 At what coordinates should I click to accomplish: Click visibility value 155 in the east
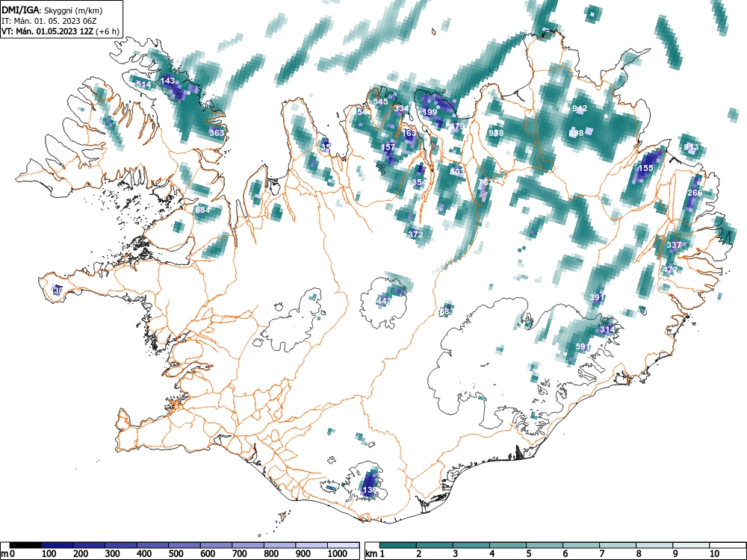(x=646, y=167)
